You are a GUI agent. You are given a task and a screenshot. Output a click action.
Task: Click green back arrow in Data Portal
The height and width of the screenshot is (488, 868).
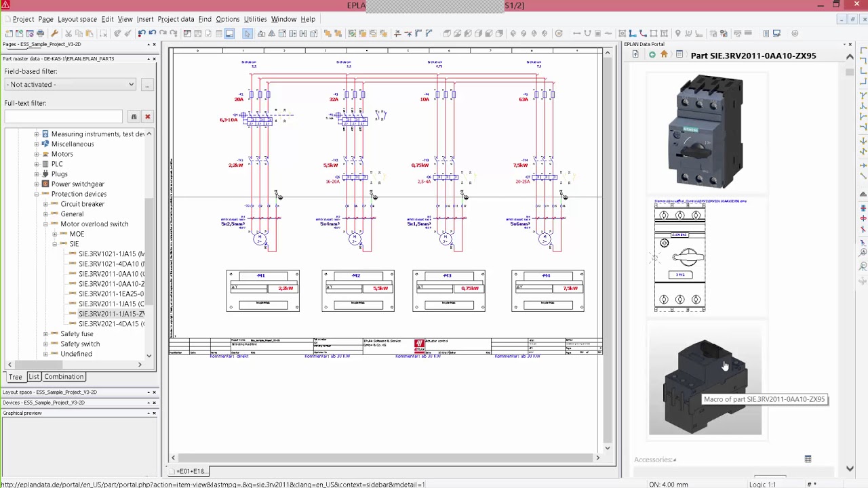click(652, 55)
